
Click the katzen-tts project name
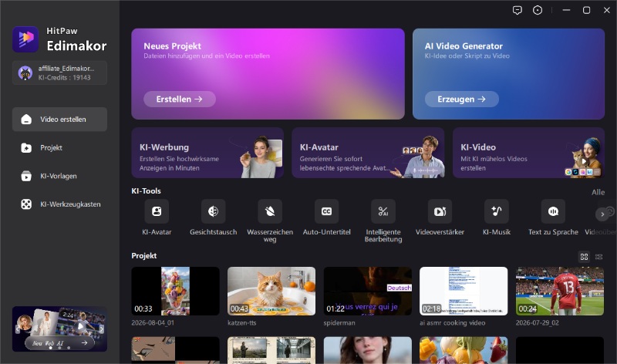tap(242, 322)
